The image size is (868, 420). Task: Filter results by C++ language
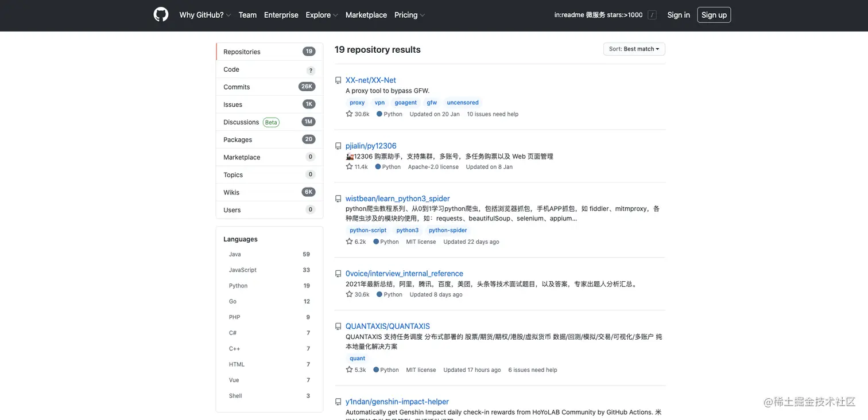pyautogui.click(x=269, y=349)
